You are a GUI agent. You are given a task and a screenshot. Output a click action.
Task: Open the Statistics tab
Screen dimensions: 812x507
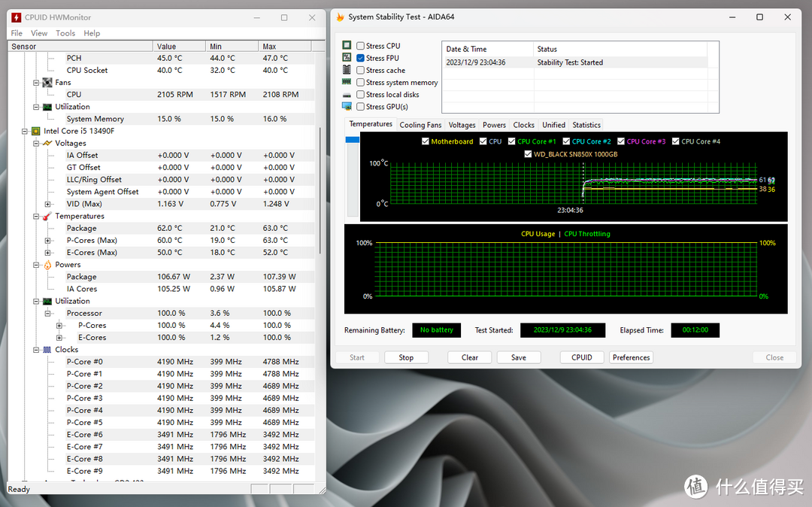point(586,125)
